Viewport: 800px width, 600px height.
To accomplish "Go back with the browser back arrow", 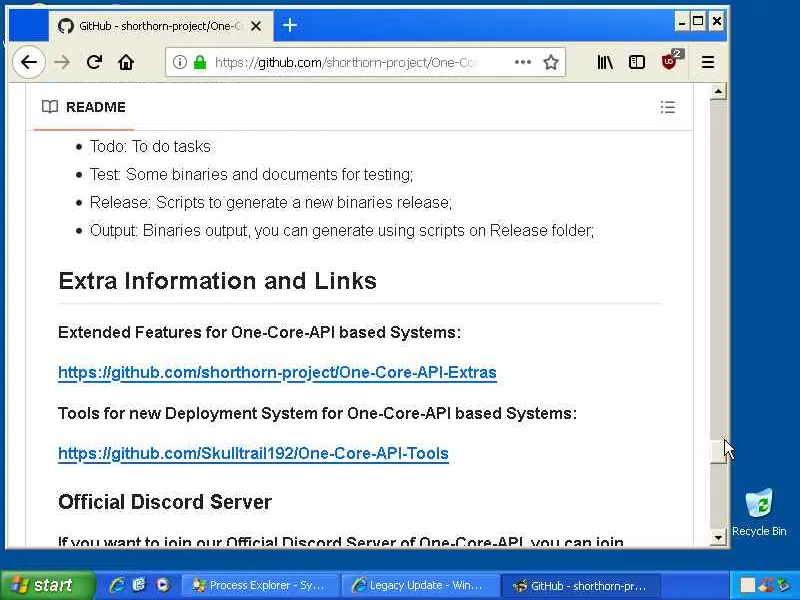I will tap(29, 62).
